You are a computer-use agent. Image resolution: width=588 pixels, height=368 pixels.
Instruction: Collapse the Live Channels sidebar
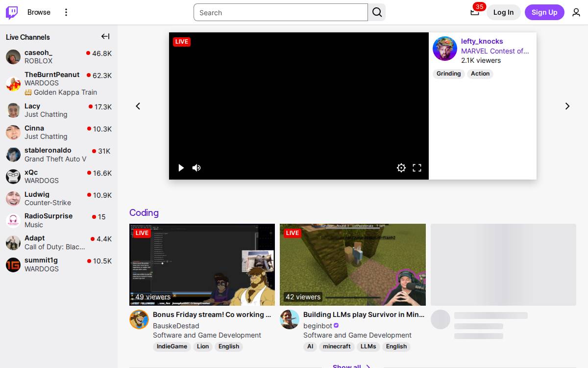pyautogui.click(x=105, y=36)
